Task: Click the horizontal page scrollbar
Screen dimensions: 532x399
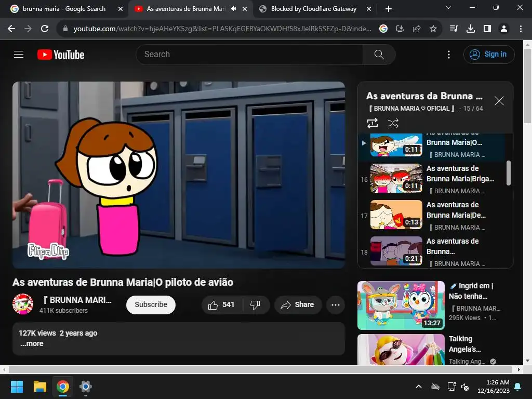Action: pyautogui.click(x=260, y=369)
